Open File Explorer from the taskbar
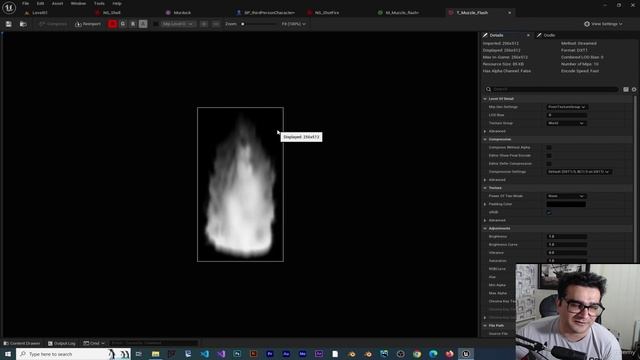 tap(156, 354)
